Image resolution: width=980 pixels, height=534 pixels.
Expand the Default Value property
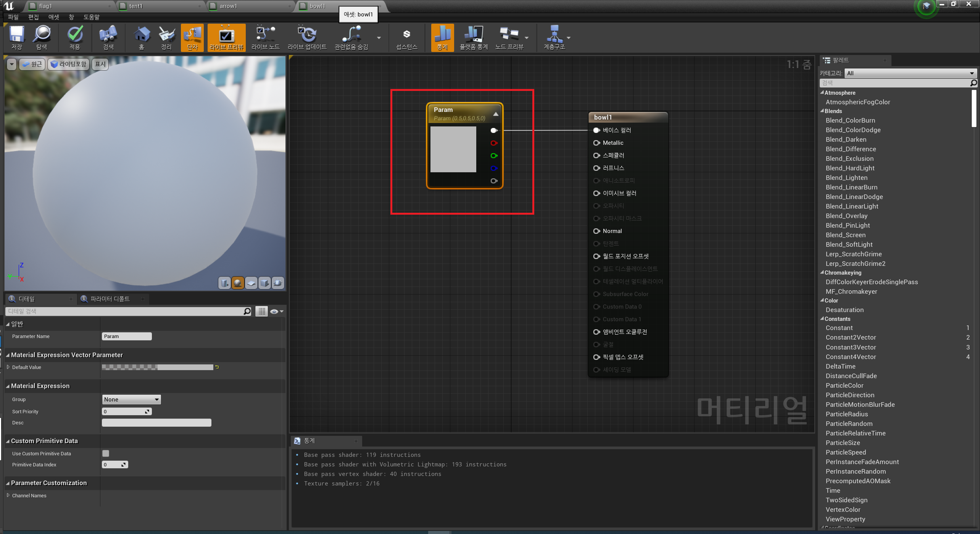(8, 367)
